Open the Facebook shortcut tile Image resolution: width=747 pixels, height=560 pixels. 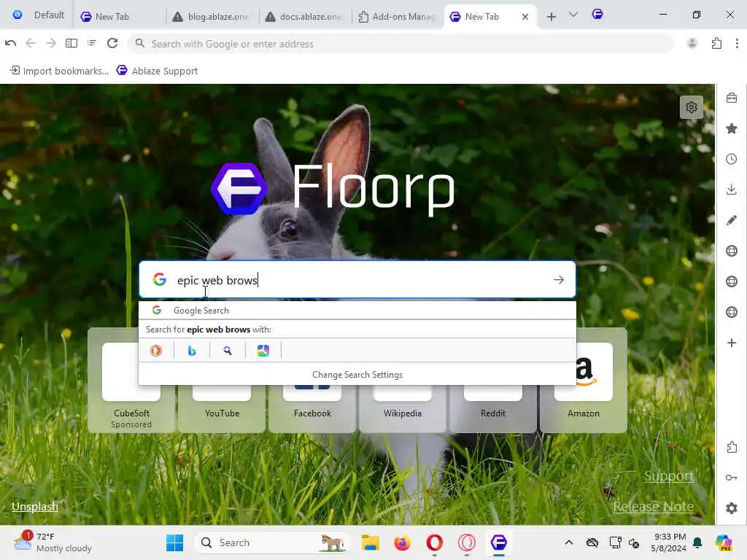click(x=312, y=381)
